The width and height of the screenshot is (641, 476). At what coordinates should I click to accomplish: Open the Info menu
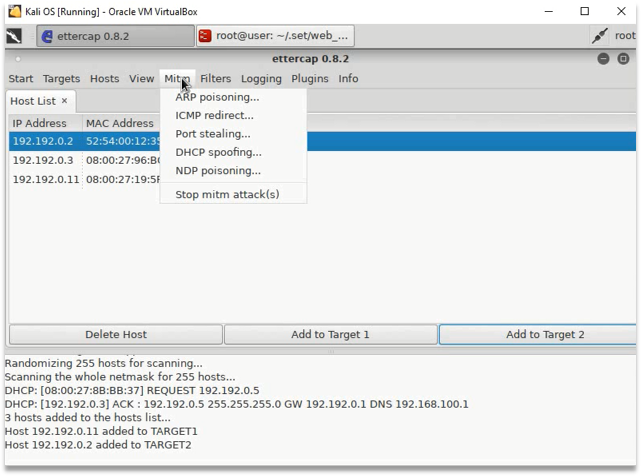(x=348, y=79)
